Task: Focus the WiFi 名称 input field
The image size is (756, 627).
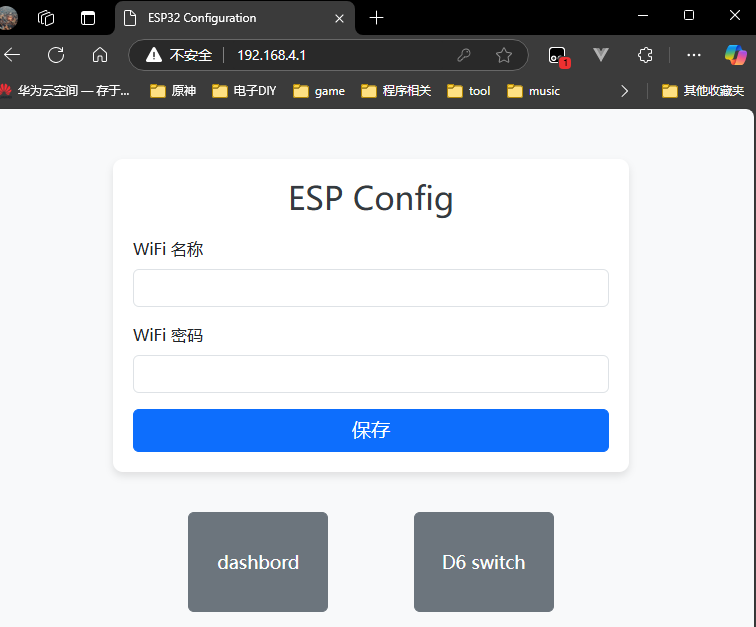Action: tap(371, 288)
